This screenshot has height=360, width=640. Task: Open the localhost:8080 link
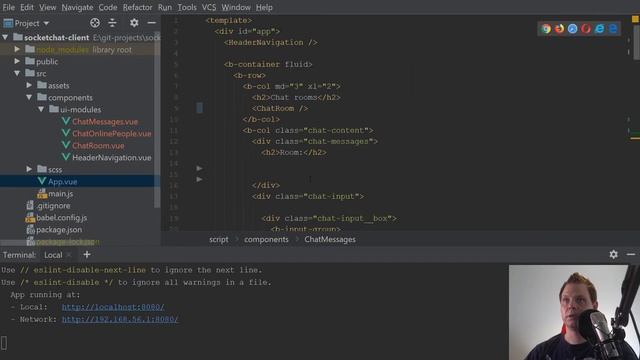(x=113, y=307)
